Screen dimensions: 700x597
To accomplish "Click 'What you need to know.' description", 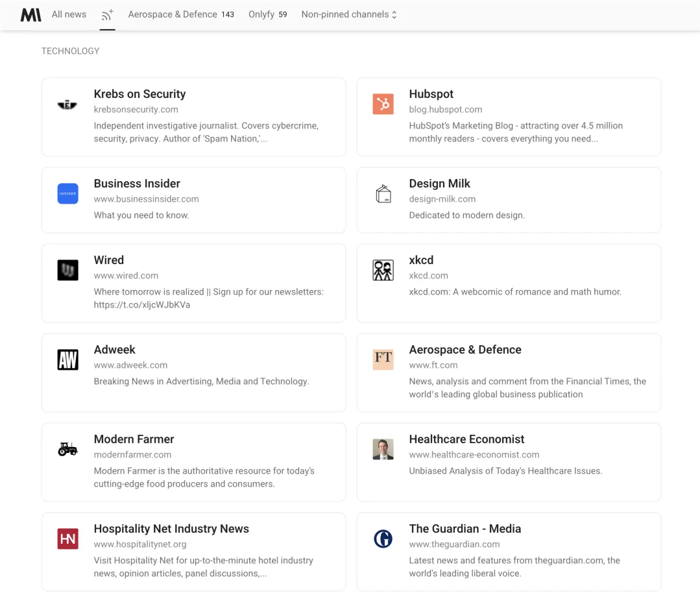I will coord(141,215).
